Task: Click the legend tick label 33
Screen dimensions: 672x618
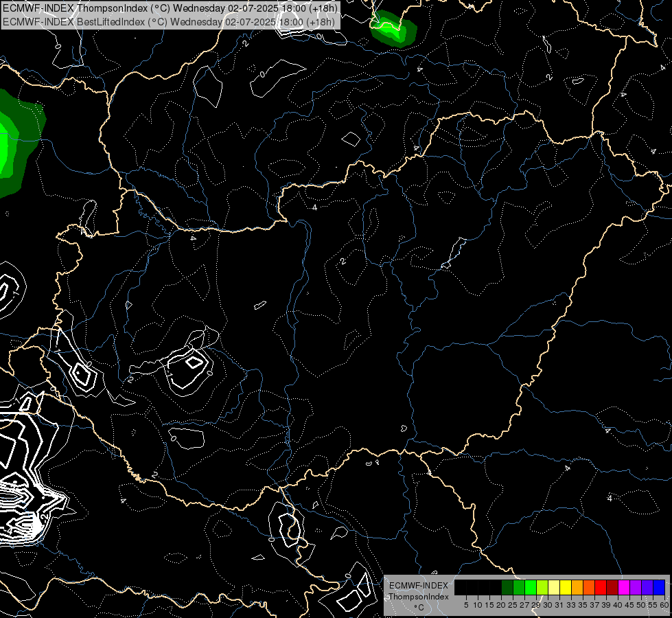Action: 571,605
